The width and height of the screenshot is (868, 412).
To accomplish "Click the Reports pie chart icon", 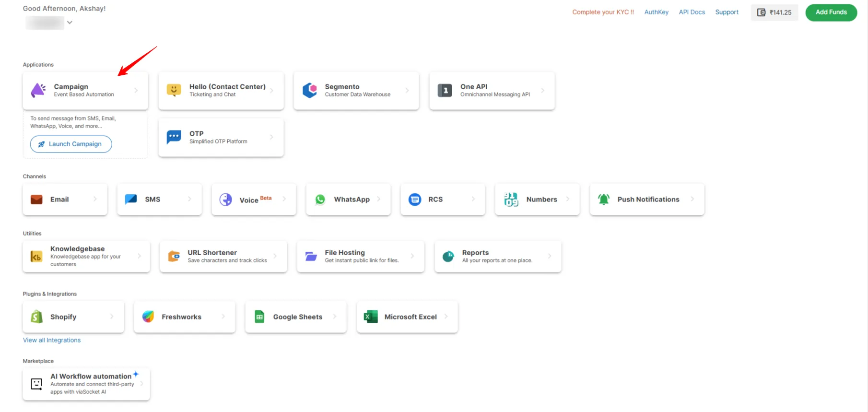I will coord(448,257).
